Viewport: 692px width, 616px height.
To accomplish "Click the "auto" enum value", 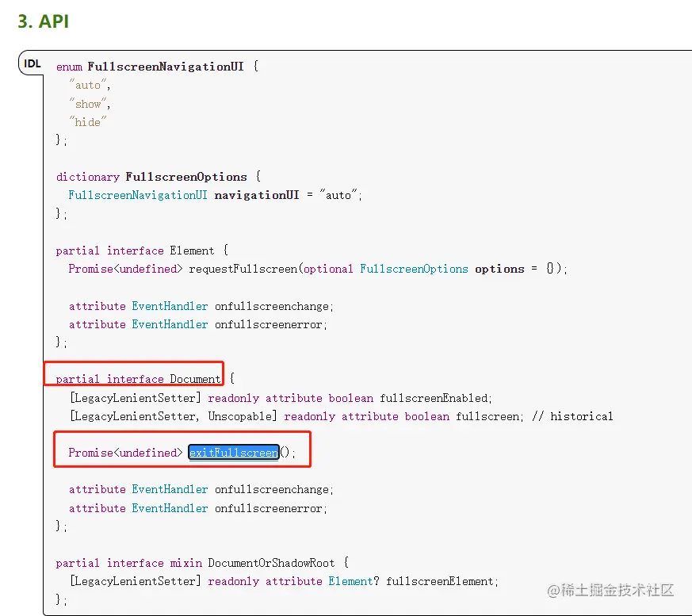I will pyautogui.click(x=88, y=85).
